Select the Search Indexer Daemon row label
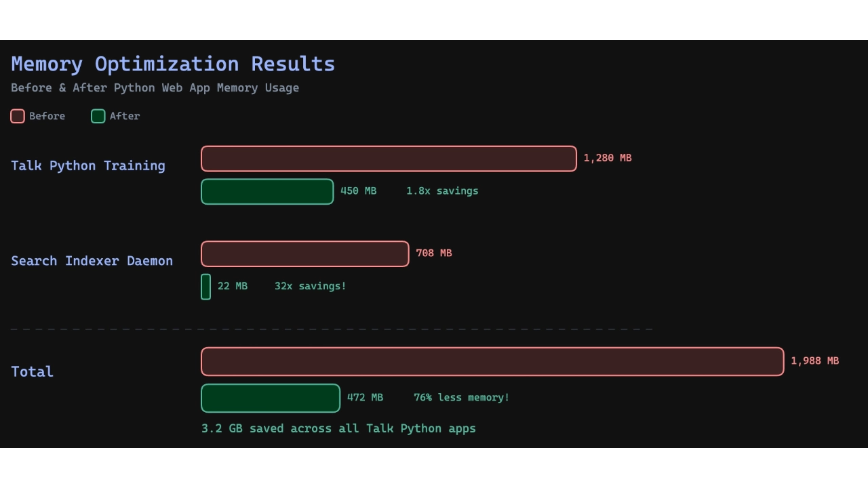This screenshot has height=488, width=868. pyautogui.click(x=92, y=261)
